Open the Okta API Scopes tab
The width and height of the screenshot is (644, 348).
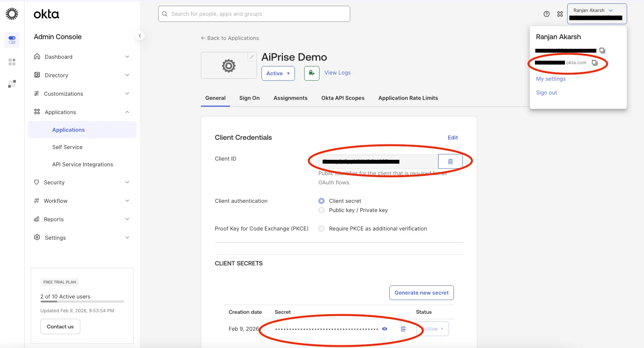point(343,98)
